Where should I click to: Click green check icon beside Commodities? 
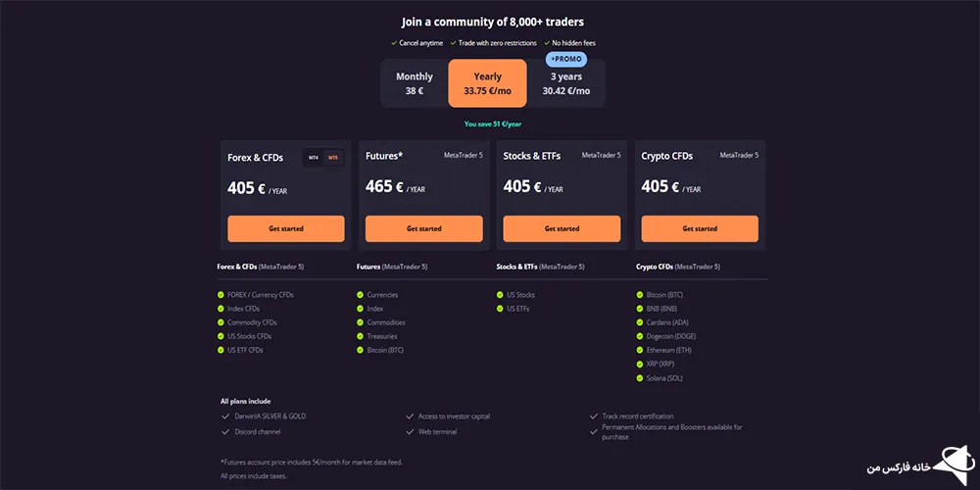coord(360,322)
